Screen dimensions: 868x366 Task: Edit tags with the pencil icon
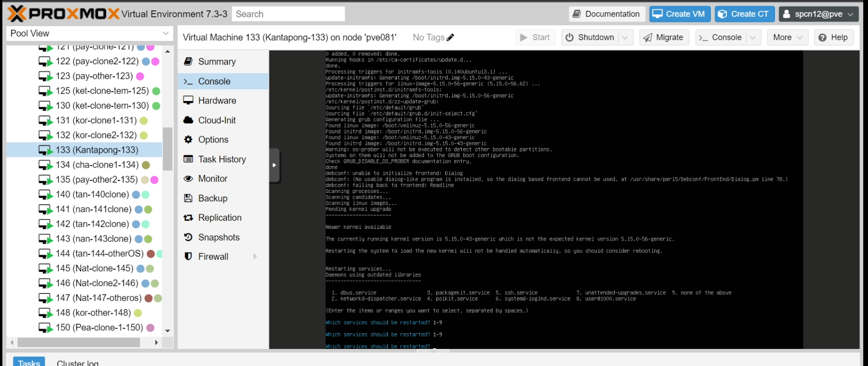451,37
